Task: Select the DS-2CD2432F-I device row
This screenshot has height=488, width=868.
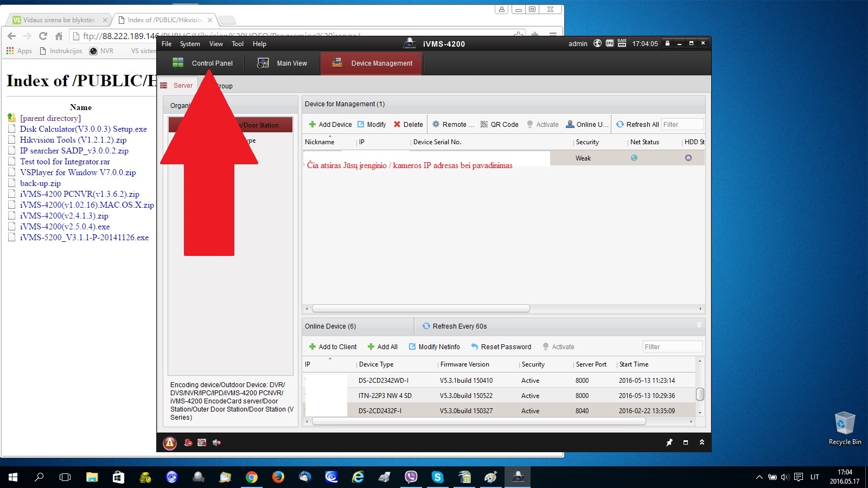Action: [499, 411]
